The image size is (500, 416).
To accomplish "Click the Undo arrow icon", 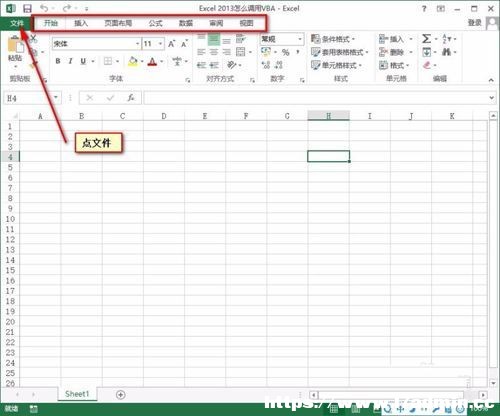I will click(44, 8).
